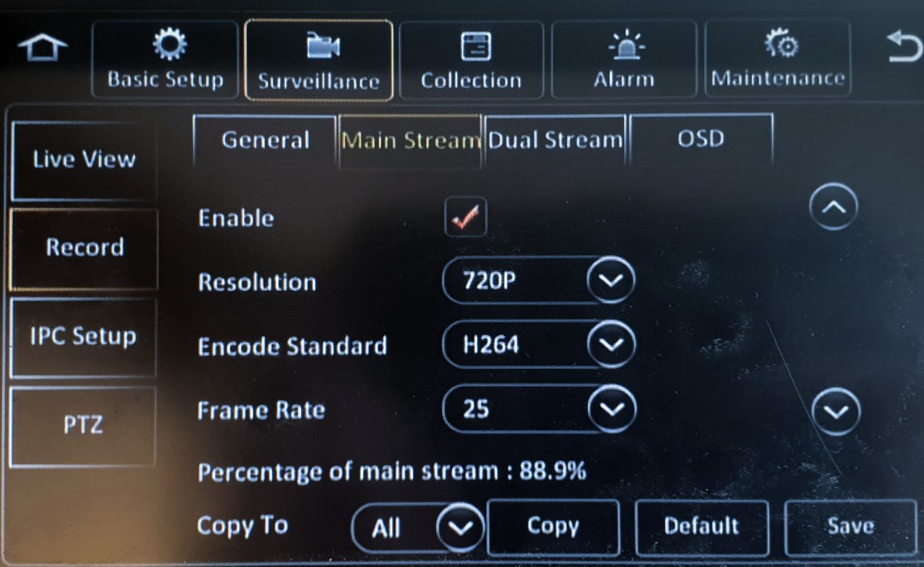
Task: Switch to the General tab
Action: point(265,141)
